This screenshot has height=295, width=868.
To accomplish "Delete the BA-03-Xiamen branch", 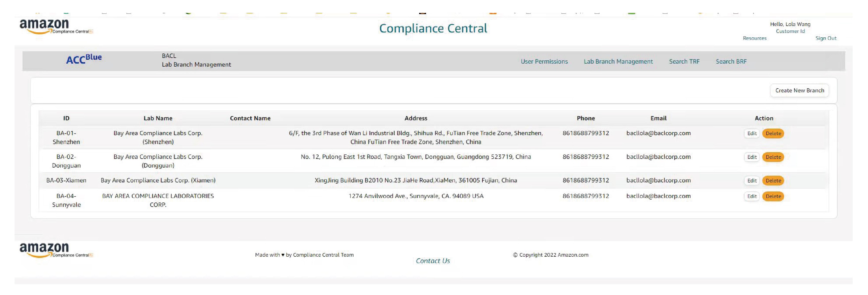I will click(773, 181).
